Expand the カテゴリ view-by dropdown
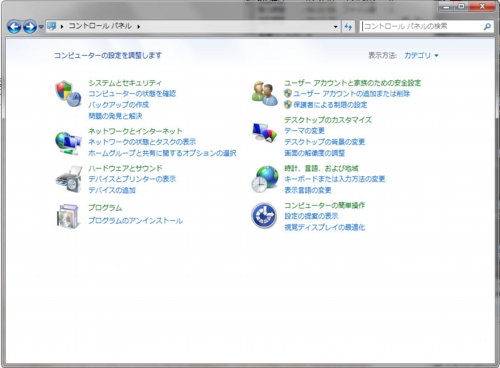Viewport: 500px width, 368px height. click(x=421, y=55)
